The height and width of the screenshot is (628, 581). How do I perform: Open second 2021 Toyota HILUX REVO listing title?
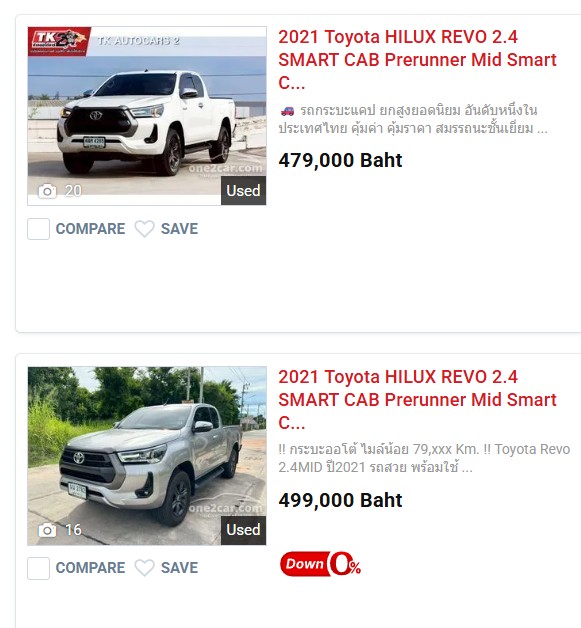click(417, 400)
